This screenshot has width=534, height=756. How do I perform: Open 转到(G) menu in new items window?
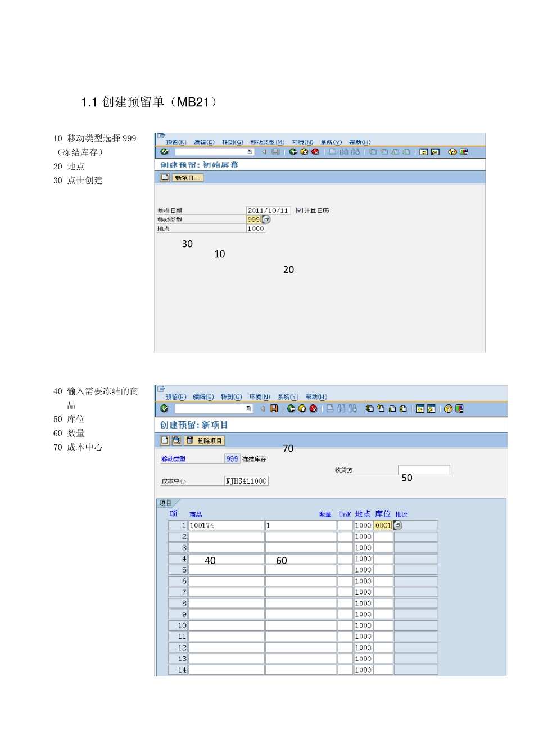pos(231,397)
